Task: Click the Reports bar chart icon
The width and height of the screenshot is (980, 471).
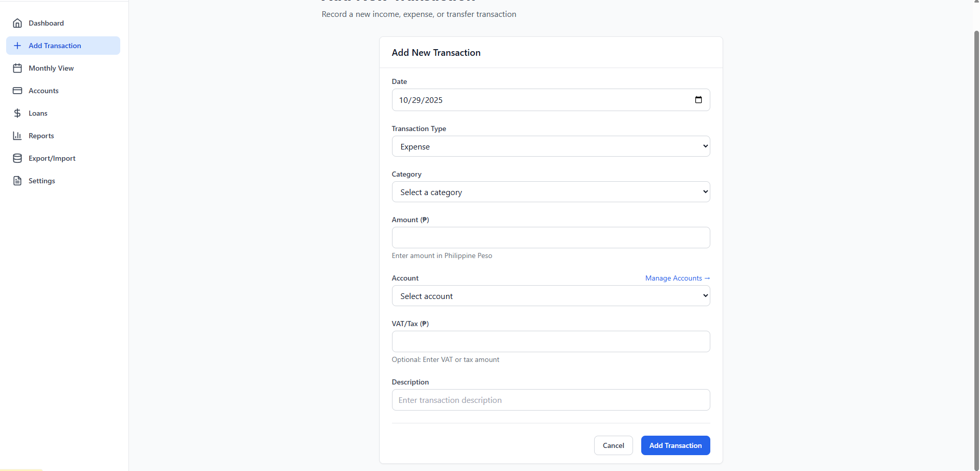Action: point(17,136)
